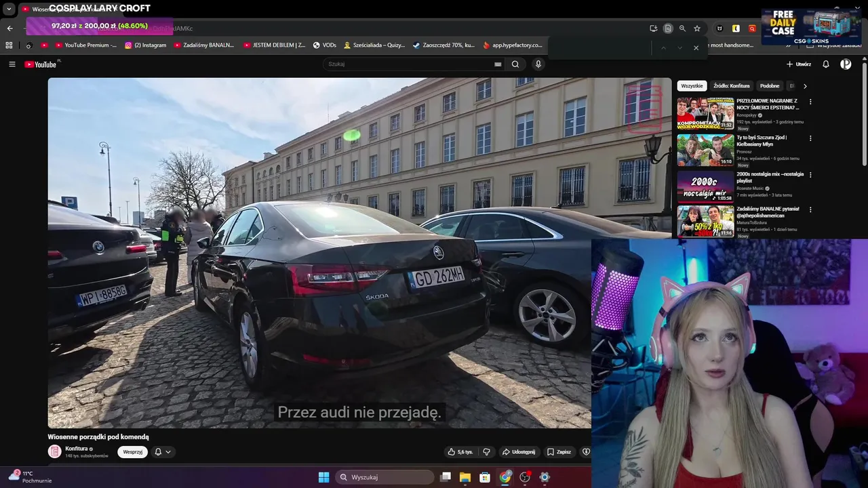The image size is (868, 488).
Task: Open the JESTEM DEBILEM bookmark
Action: (275, 45)
